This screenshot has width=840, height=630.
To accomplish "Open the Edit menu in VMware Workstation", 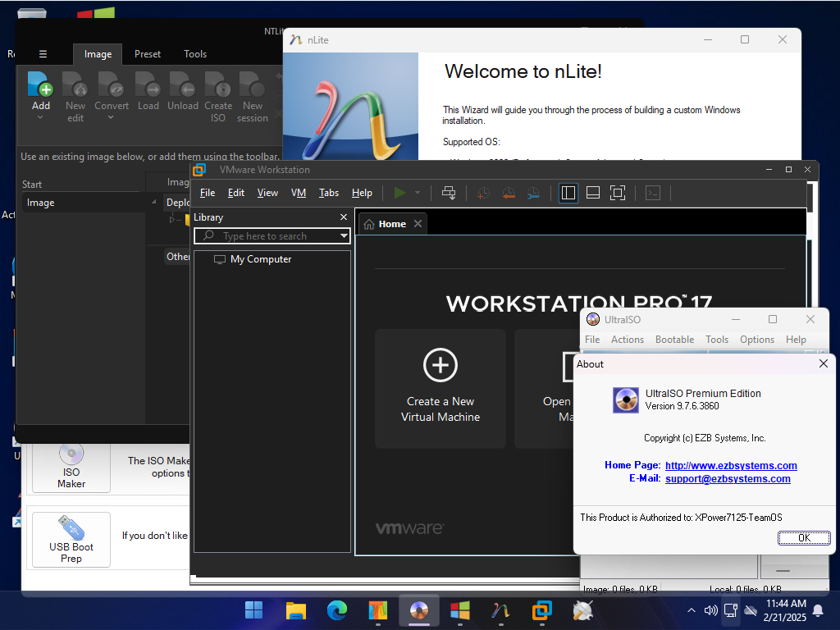I will [235, 193].
